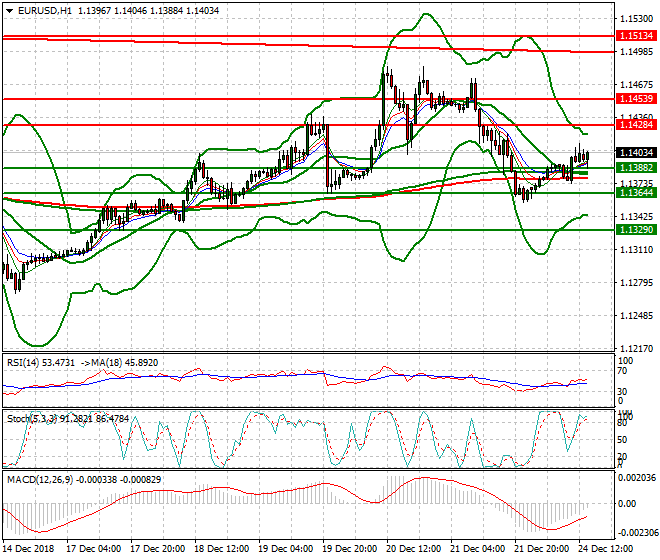This screenshot has height=560, width=660.
Task: Click the 17 Dec 20:00 time label
Action: [157, 549]
